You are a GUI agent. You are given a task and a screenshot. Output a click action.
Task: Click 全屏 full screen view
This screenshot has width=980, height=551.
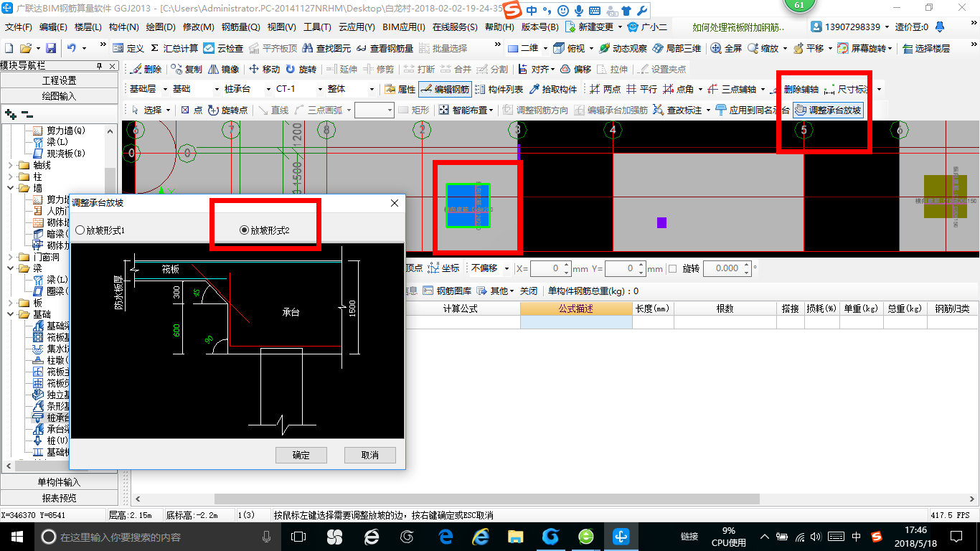[x=726, y=48]
